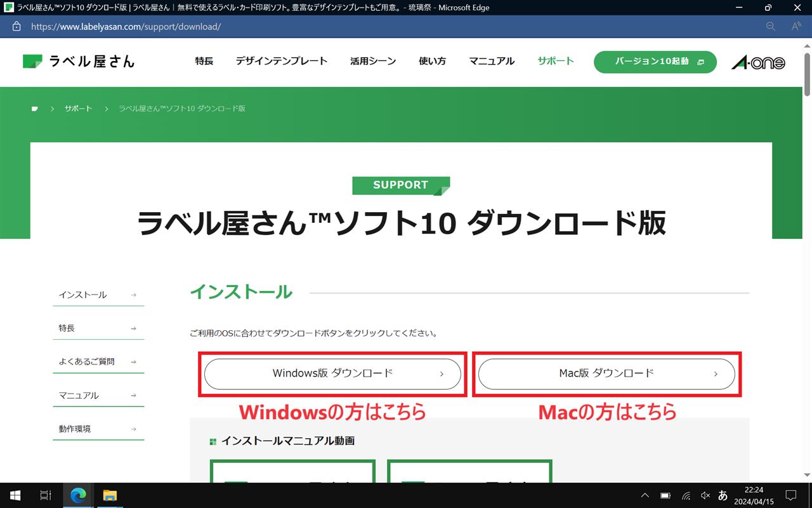Screen dimensions: 812x508
Task: Click the read aloud icon in address bar
Action: tap(796, 27)
